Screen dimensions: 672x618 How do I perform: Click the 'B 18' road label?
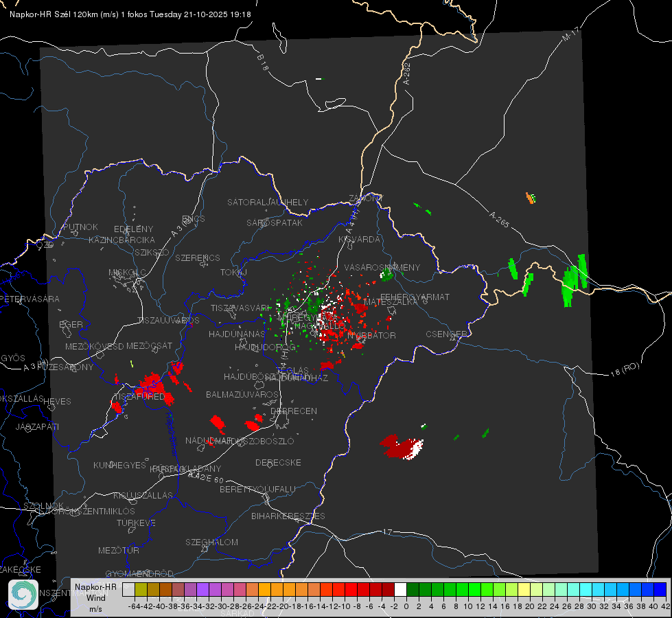click(262, 62)
